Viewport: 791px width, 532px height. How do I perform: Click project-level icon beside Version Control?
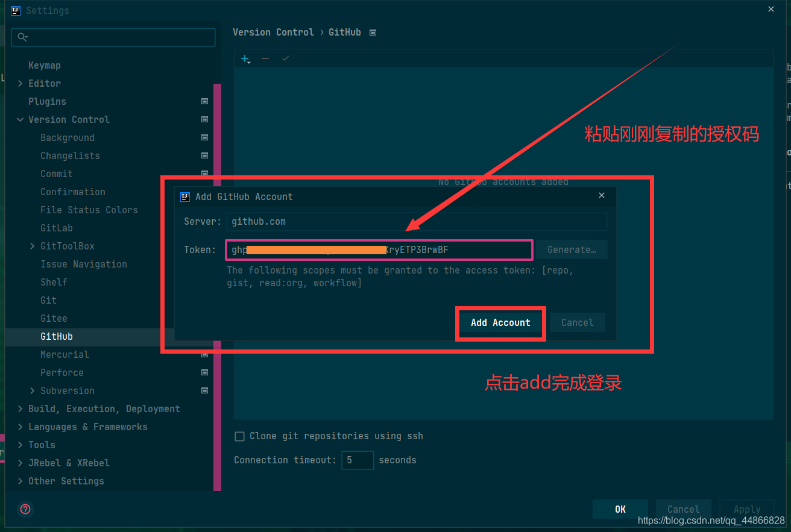point(204,119)
